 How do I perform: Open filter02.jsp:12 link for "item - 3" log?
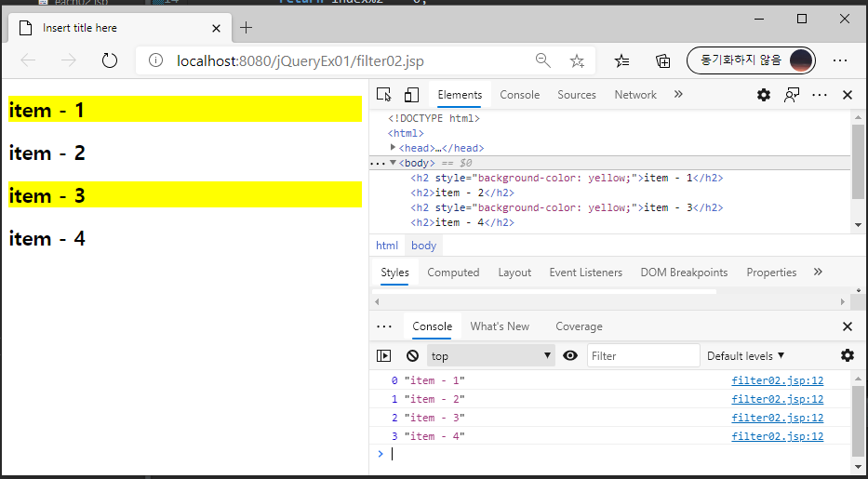[x=777, y=418]
